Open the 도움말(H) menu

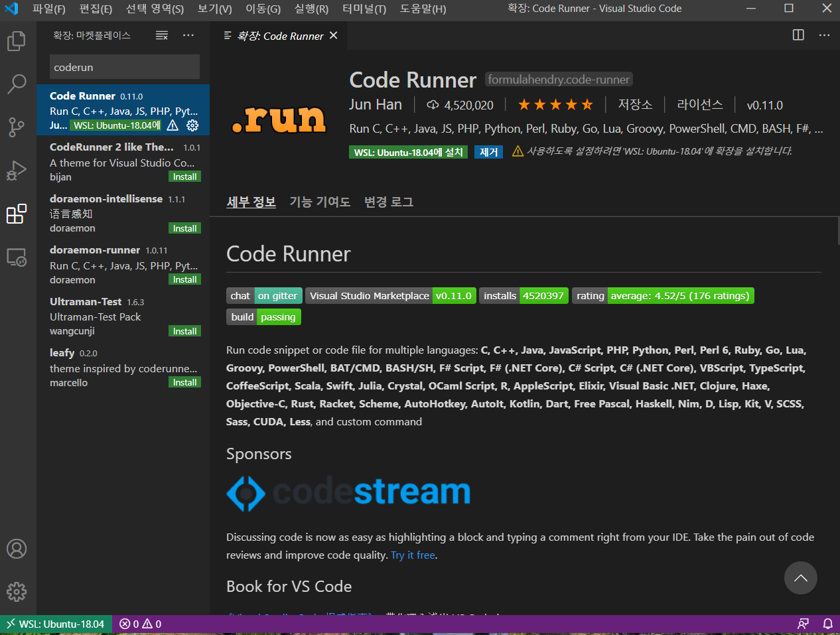pos(423,9)
